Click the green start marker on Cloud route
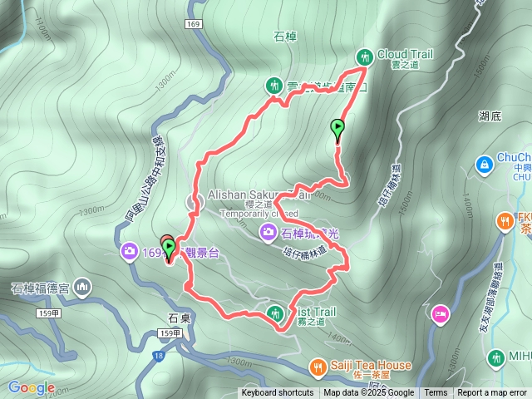This screenshot has height=399, width=532. (337, 131)
